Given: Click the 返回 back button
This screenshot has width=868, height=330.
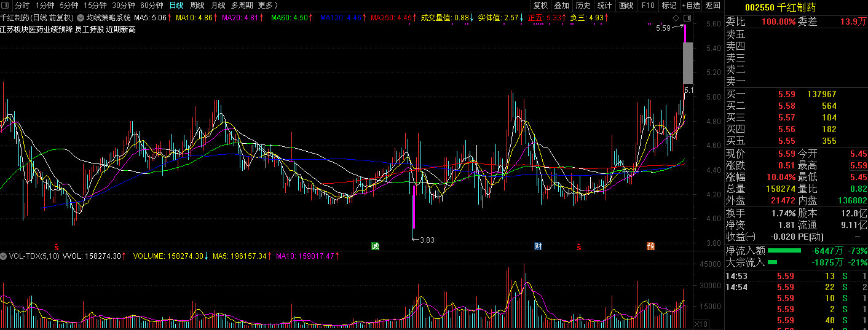Looking at the screenshot, I should pyautogui.click(x=713, y=6).
